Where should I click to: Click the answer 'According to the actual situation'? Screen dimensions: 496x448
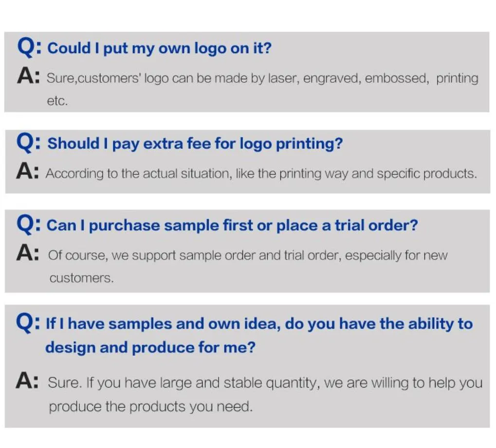tap(261, 173)
